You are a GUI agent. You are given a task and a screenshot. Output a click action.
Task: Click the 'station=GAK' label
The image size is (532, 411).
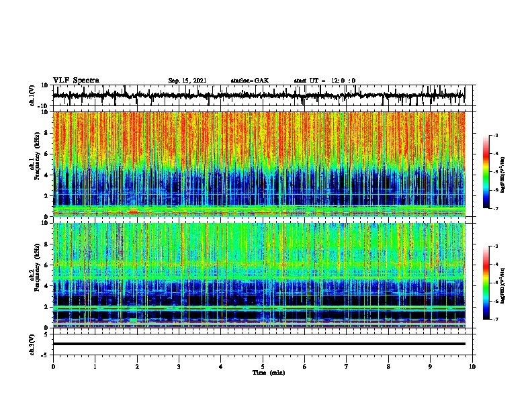(x=250, y=81)
